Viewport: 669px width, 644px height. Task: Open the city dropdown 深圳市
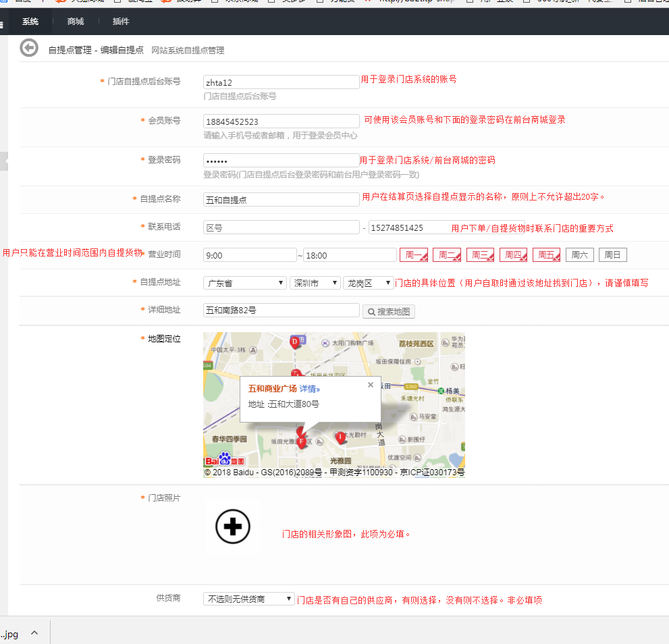315,283
